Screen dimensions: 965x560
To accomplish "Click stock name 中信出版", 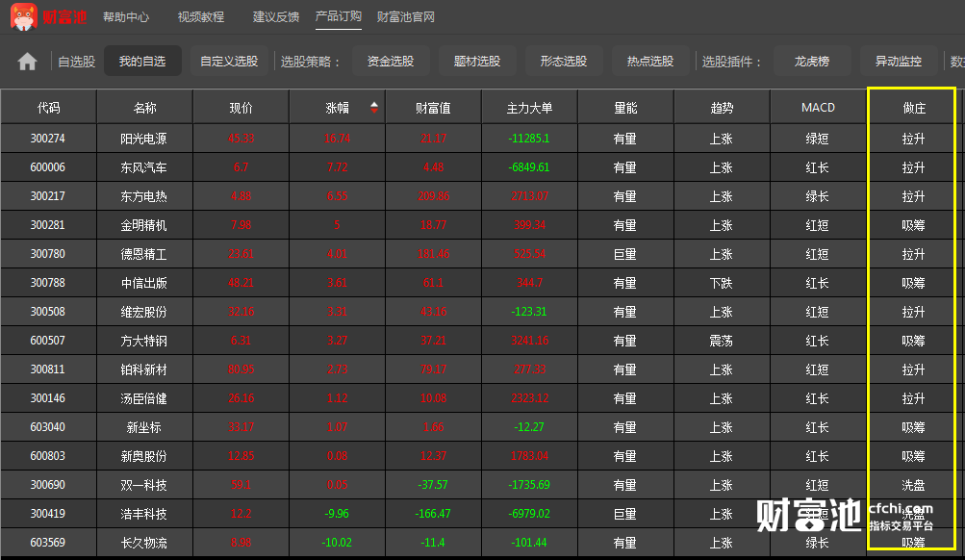I will [143, 283].
